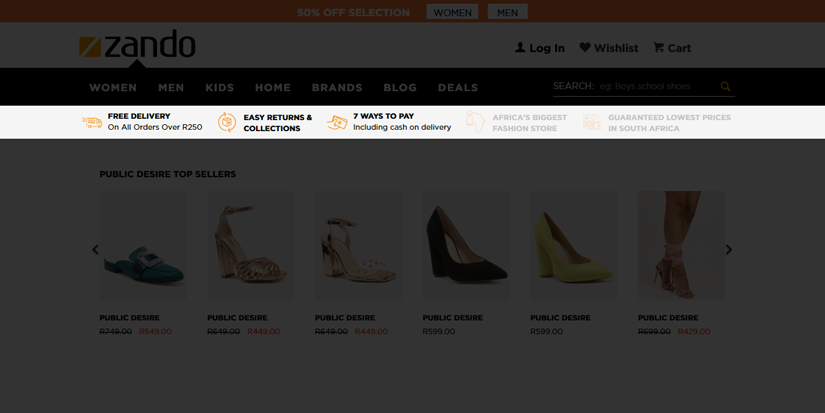
Task: Click the Africa map icon
Action: [475, 122]
